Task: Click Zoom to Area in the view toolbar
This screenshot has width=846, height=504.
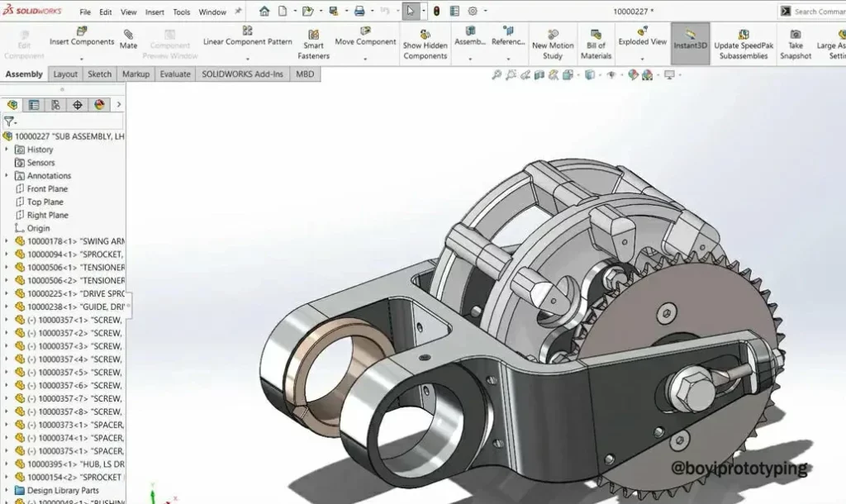Action: [x=511, y=75]
